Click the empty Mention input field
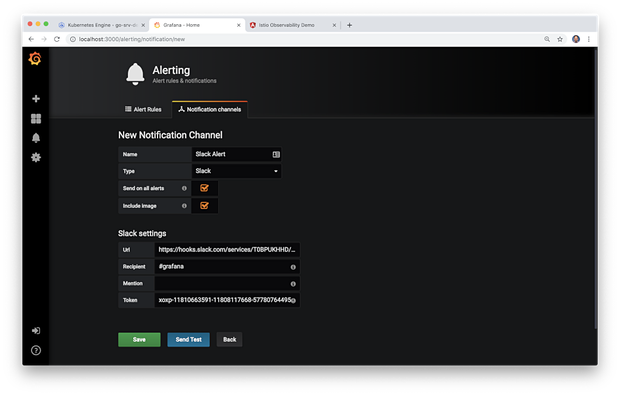 (x=227, y=283)
